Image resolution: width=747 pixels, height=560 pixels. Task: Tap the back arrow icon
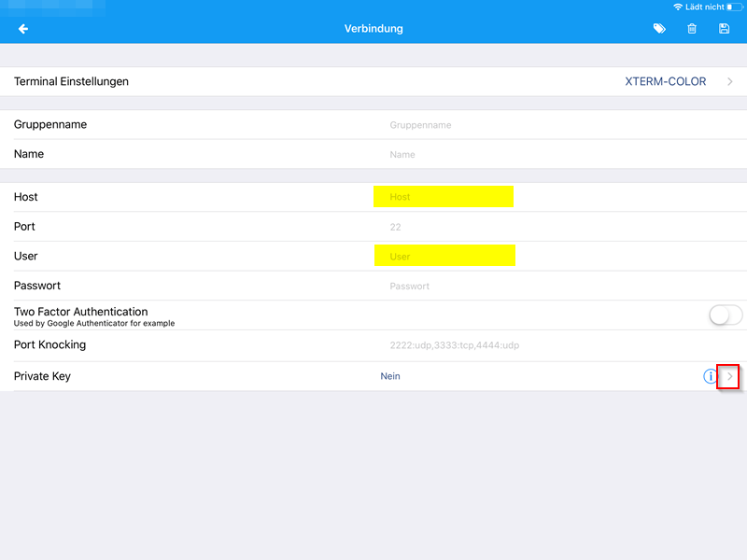click(23, 29)
